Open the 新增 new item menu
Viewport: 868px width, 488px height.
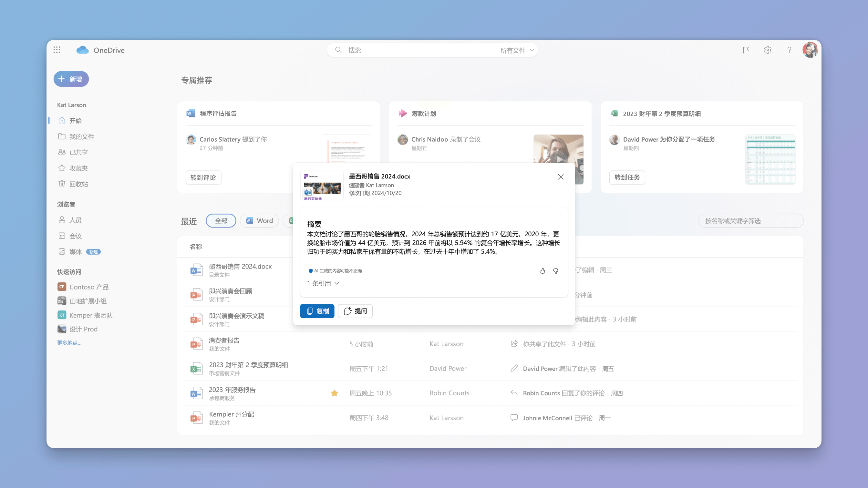pyautogui.click(x=71, y=79)
